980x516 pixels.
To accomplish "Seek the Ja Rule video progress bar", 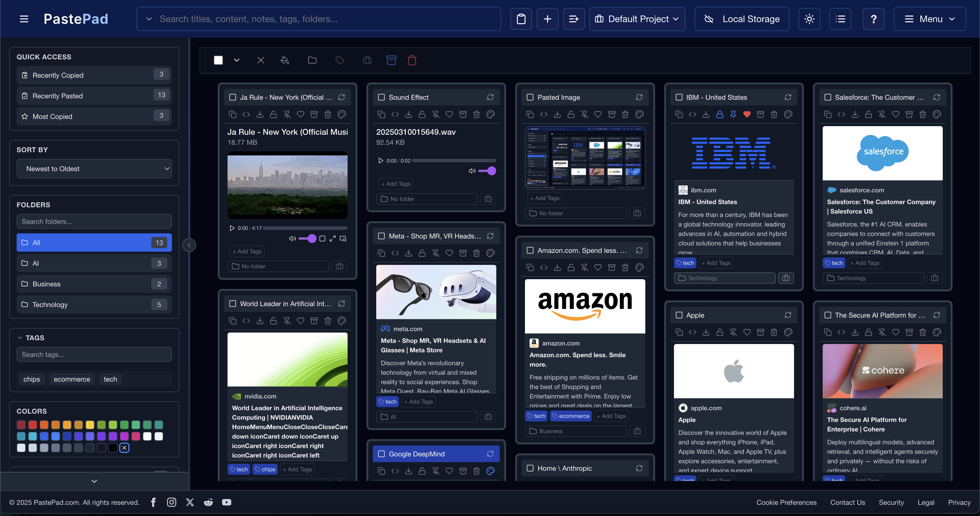I will 305,228.
